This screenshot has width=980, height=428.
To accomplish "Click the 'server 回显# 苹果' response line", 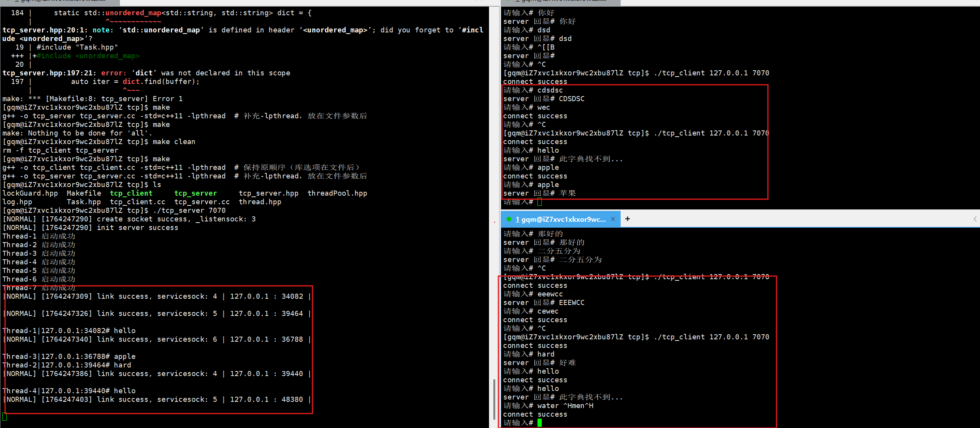I will [539, 193].
